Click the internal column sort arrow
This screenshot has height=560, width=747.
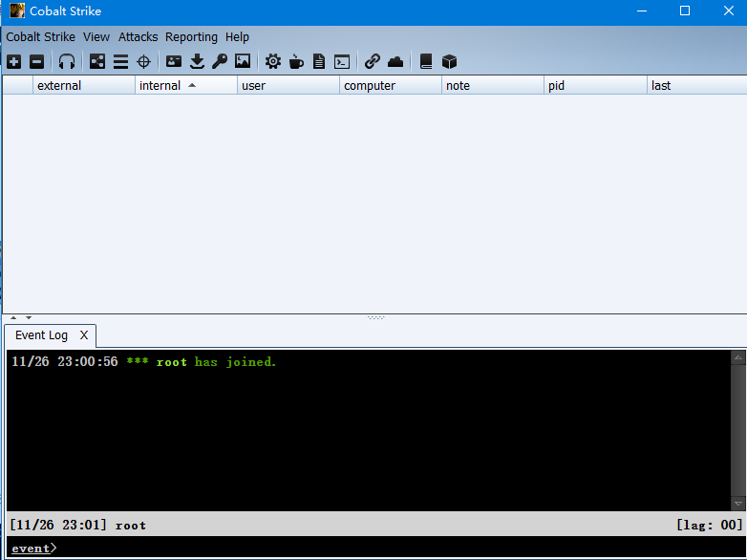pyautogui.click(x=192, y=85)
